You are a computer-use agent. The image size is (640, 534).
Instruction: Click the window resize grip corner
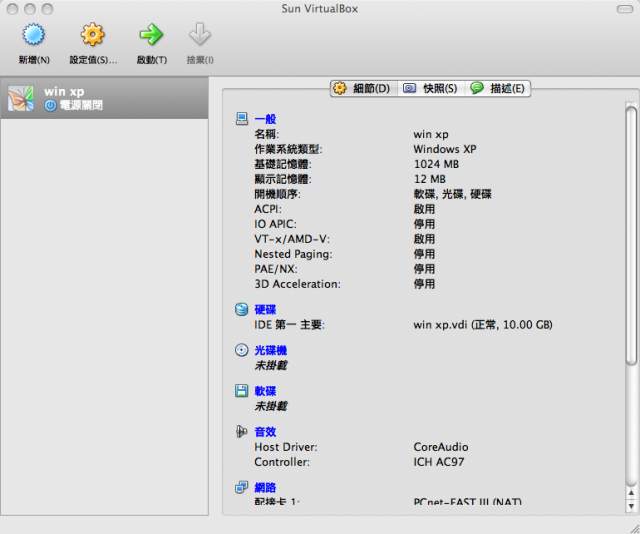[x=634, y=528]
